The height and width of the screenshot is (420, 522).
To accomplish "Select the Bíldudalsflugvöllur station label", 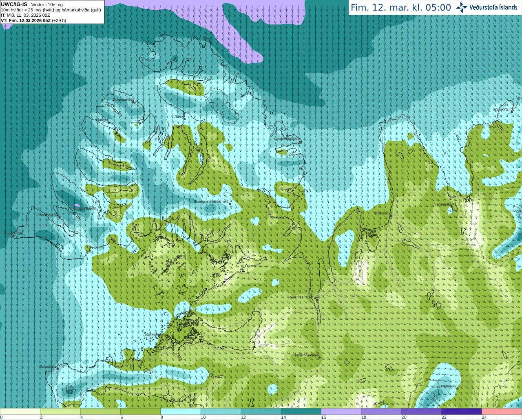I will pos(84,208).
